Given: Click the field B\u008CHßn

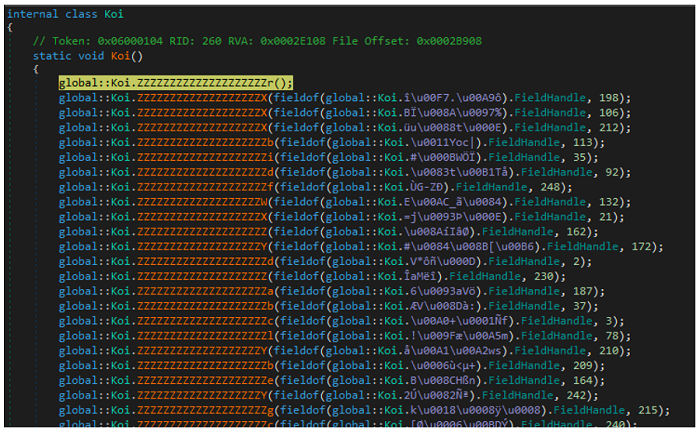Looking at the screenshot, I should [443, 380].
